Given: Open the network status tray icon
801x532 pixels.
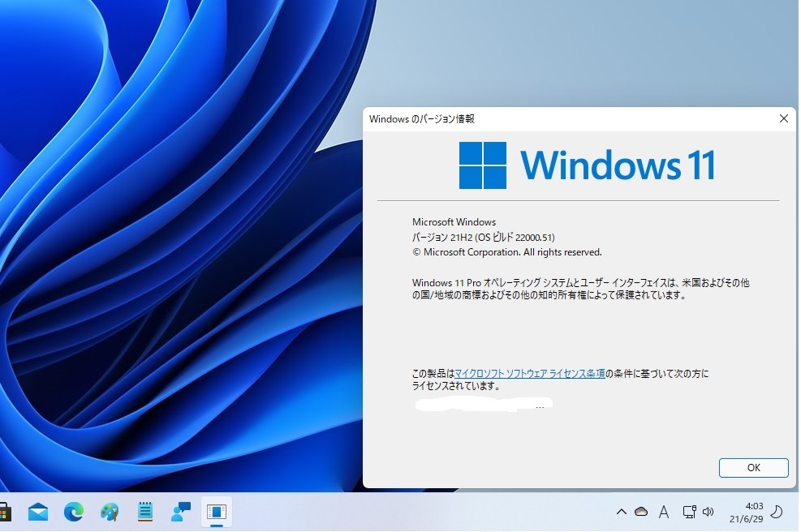Looking at the screenshot, I should pyautogui.click(x=689, y=512).
